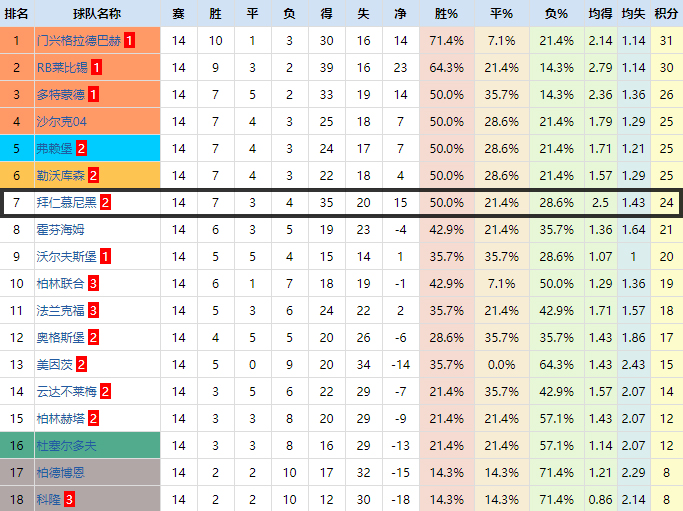This screenshot has width=683, height=511.
Task: Click the 胜% column header
Action: 446,14
